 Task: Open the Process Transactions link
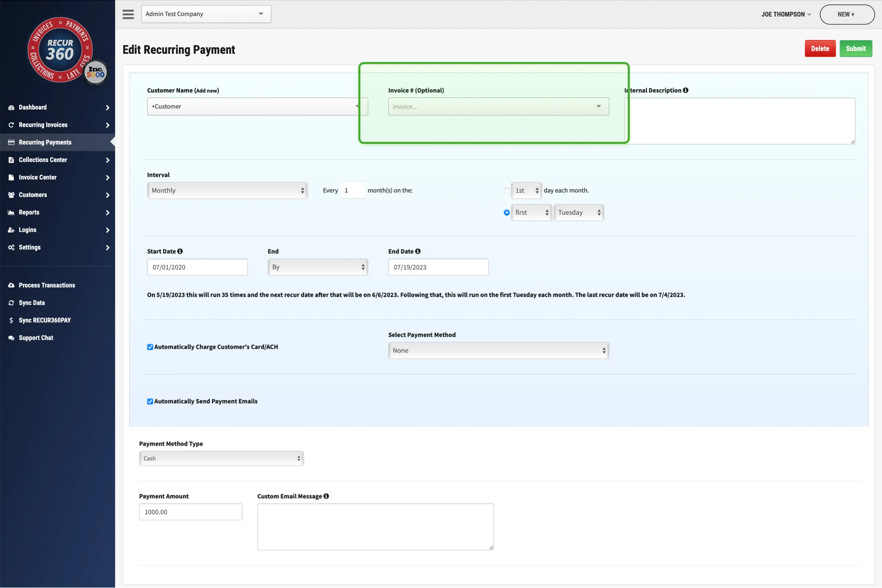pyautogui.click(x=47, y=285)
